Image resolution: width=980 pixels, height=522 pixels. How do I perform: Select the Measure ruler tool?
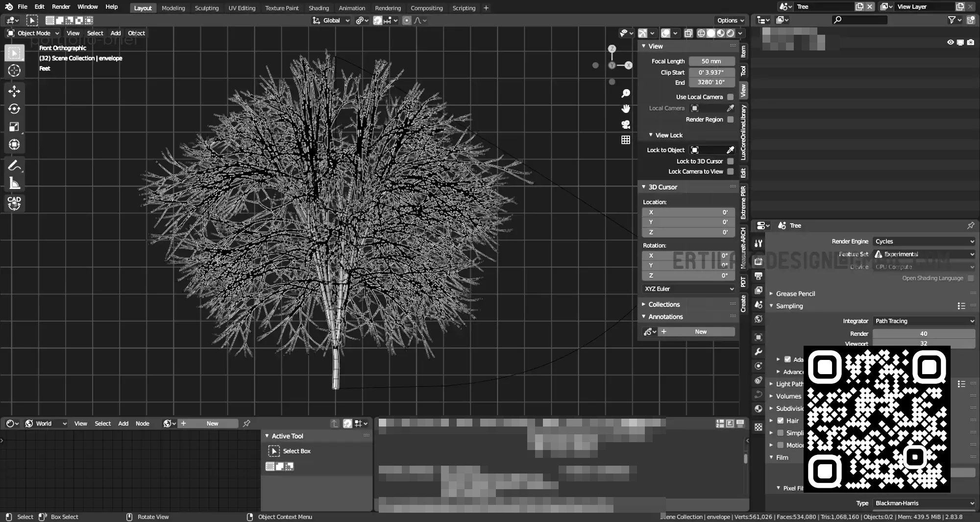[x=14, y=184]
